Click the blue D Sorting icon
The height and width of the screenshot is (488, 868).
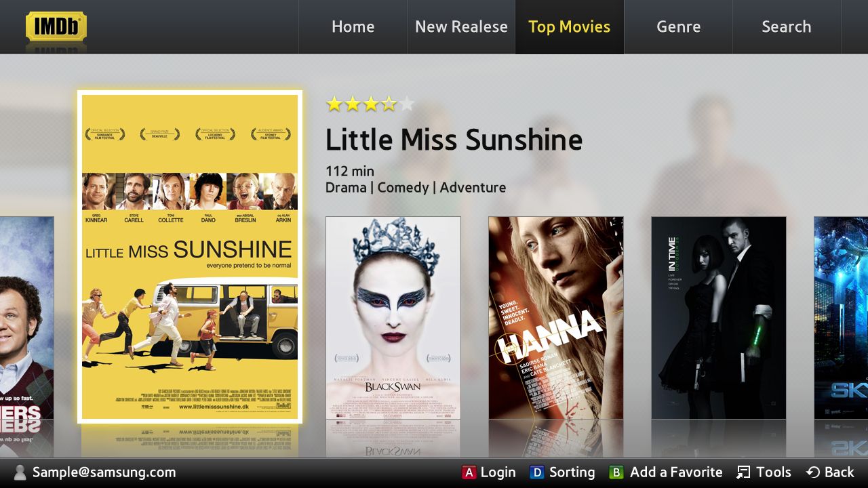click(x=537, y=472)
